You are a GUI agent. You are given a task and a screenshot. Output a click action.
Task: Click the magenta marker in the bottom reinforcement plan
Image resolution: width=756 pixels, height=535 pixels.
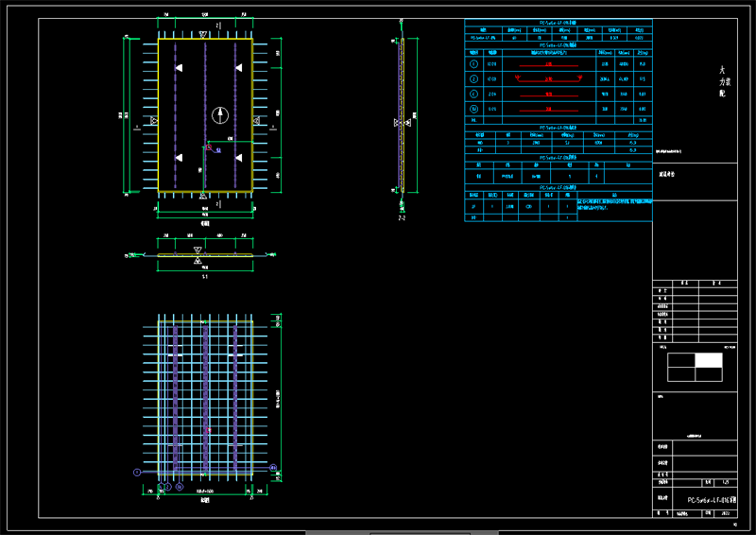209,430
